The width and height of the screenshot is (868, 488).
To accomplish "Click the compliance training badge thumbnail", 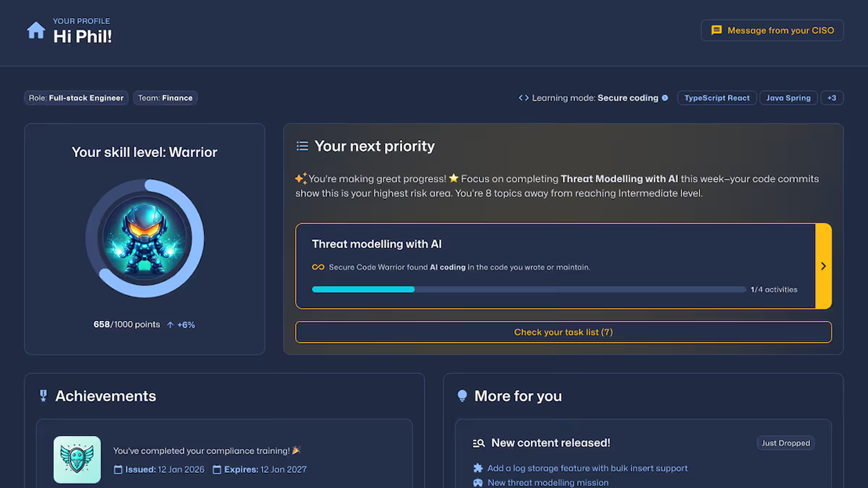I will (x=76, y=459).
